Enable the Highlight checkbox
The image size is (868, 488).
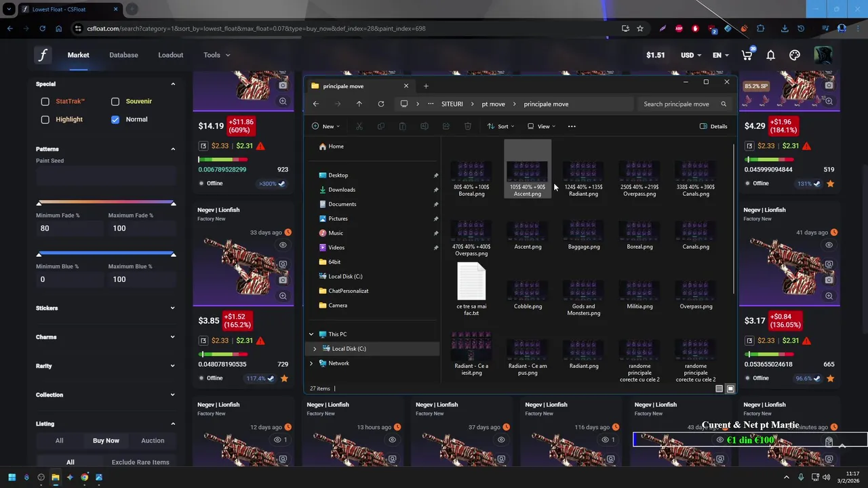pyautogui.click(x=45, y=119)
